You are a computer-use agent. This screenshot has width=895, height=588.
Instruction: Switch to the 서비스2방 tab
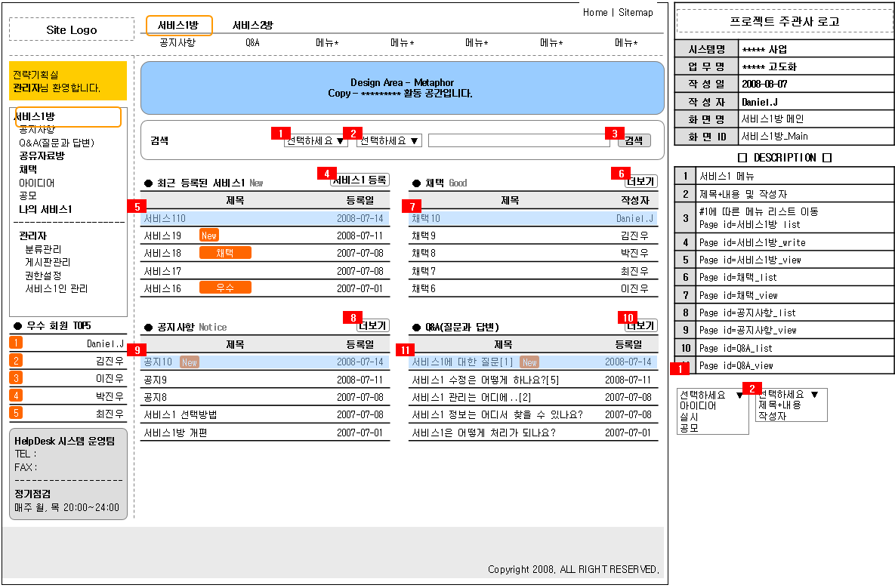click(x=254, y=24)
